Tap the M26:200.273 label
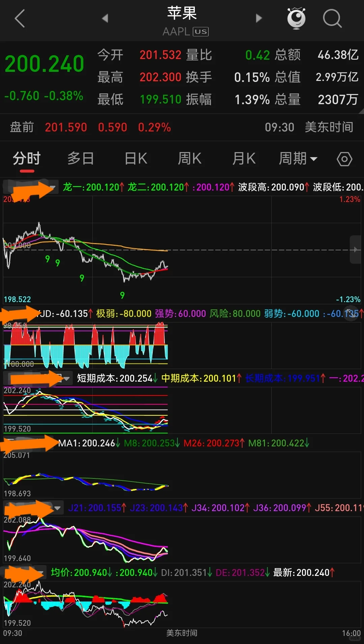This screenshot has height=644, width=364. [214, 443]
